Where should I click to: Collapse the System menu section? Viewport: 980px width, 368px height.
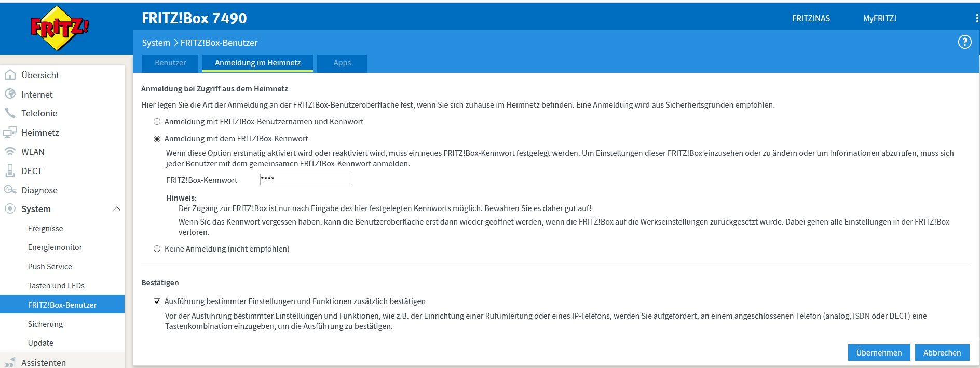(x=117, y=208)
